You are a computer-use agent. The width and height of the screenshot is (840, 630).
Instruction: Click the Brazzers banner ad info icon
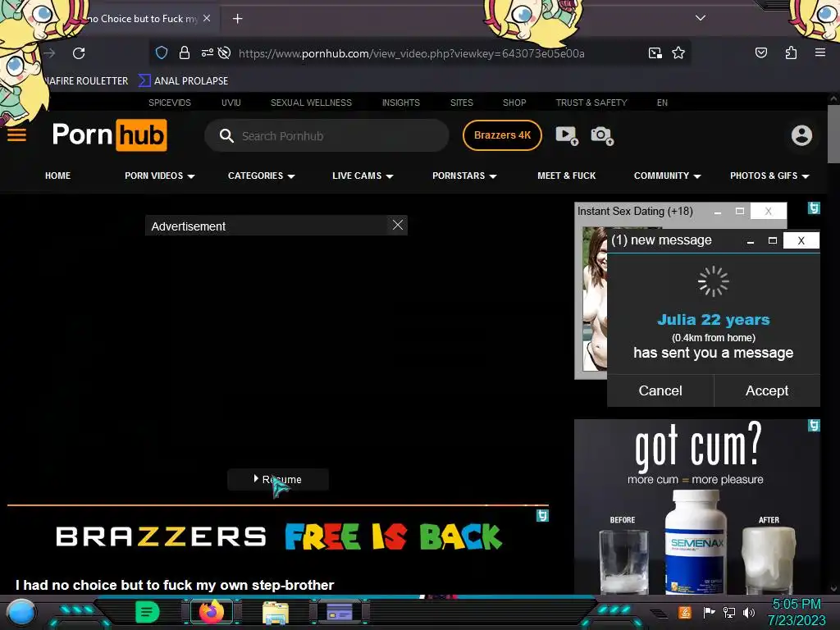point(542,515)
